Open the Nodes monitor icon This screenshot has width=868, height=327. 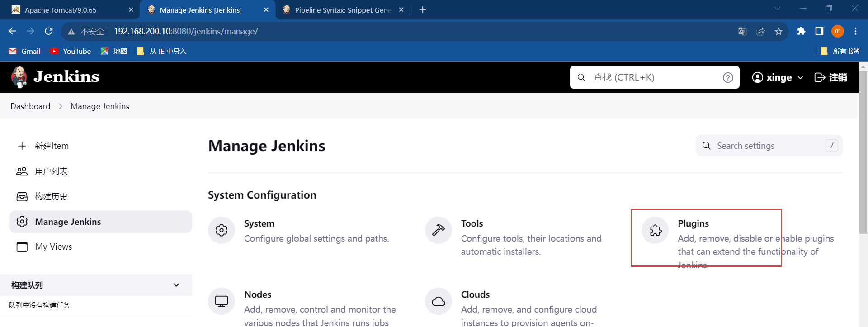(x=222, y=301)
